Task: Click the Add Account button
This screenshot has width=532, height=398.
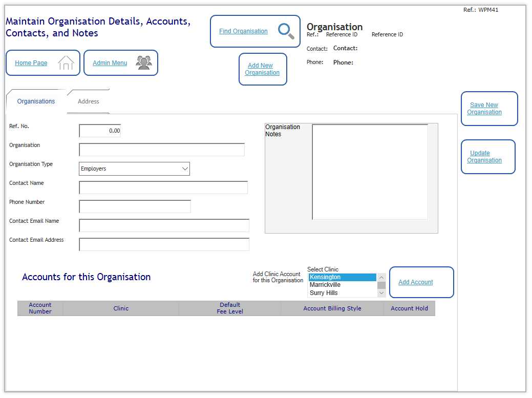Action: (421, 282)
